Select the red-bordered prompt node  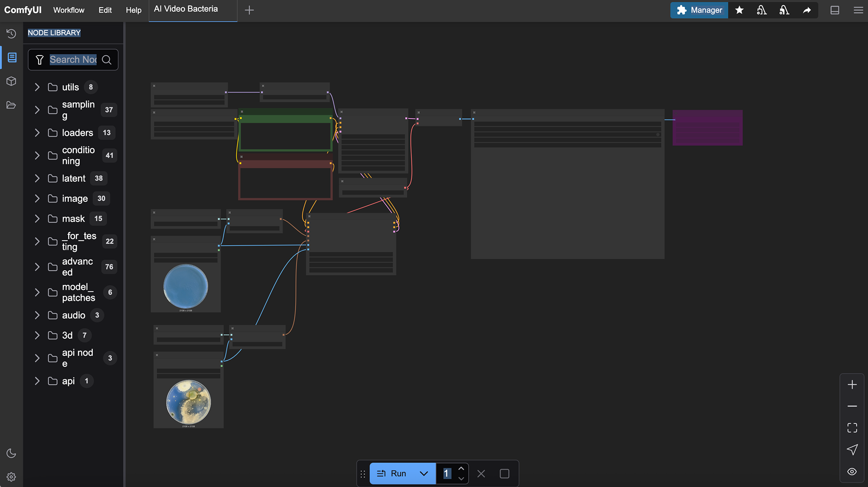tap(285, 176)
